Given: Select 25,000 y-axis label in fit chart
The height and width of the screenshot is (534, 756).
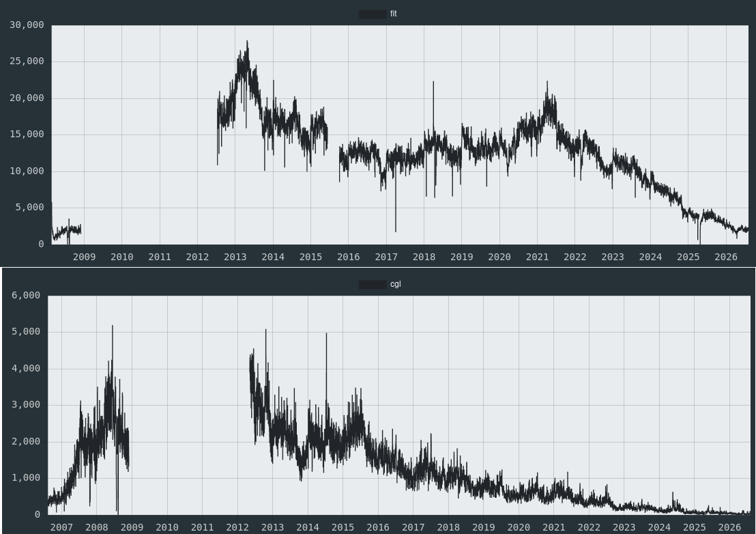Looking at the screenshot, I should tap(27, 61).
